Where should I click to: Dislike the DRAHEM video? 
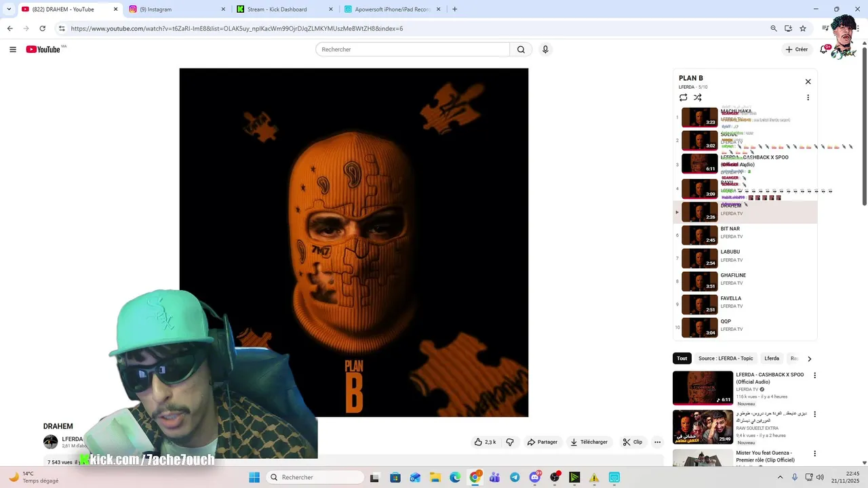pos(510,442)
